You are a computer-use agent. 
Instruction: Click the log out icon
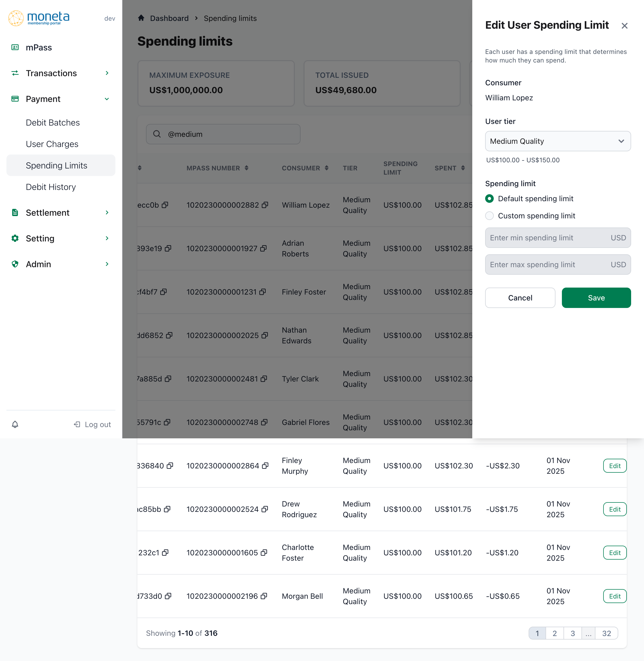point(76,424)
